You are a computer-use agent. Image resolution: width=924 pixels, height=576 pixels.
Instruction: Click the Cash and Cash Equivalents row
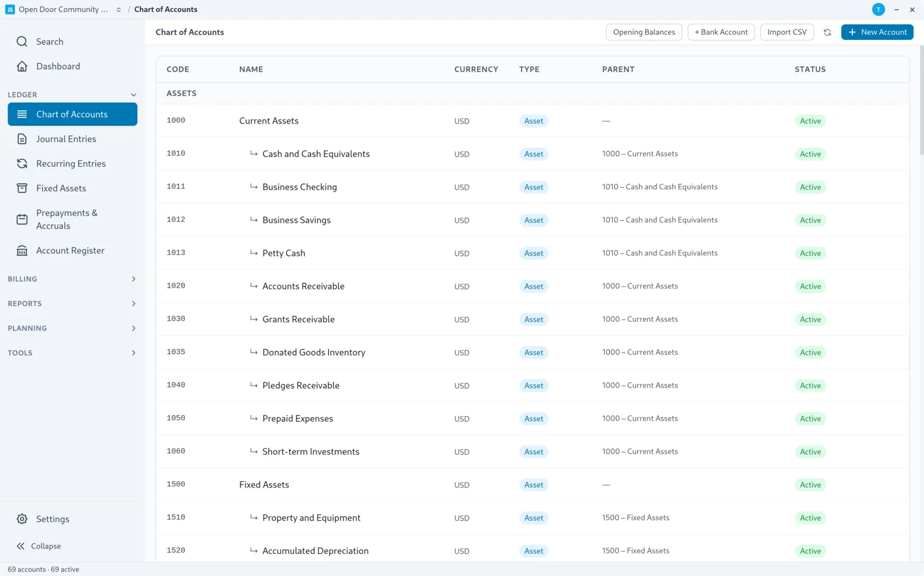click(532, 154)
